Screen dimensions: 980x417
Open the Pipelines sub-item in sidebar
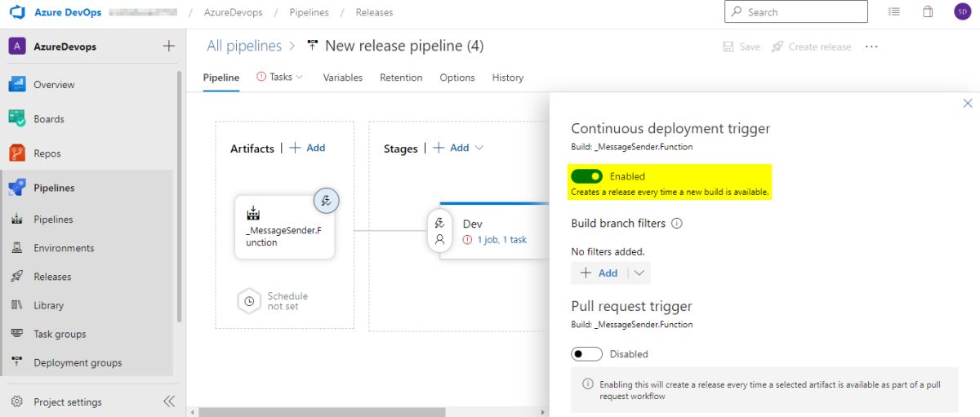pyautogui.click(x=53, y=220)
